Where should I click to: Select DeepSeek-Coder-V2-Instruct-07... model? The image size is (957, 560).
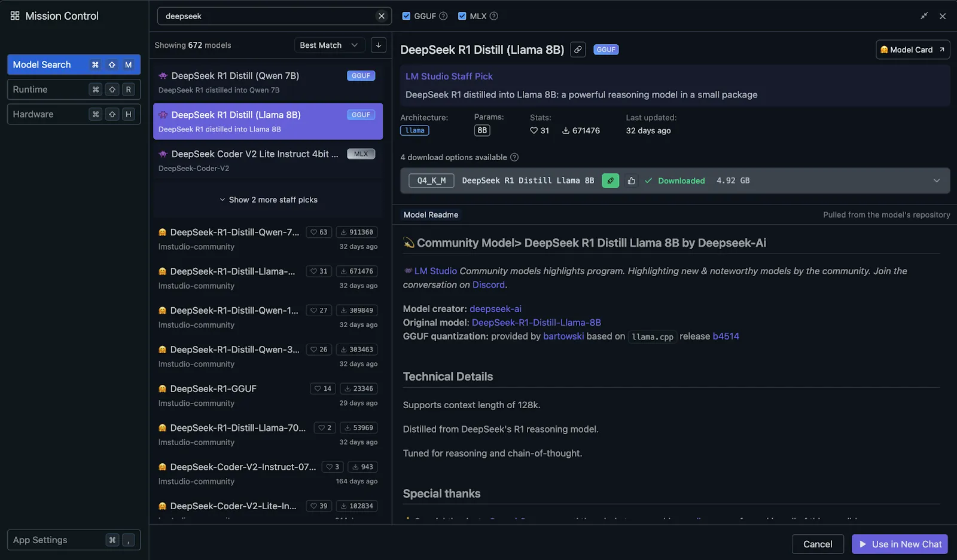pyautogui.click(x=268, y=474)
